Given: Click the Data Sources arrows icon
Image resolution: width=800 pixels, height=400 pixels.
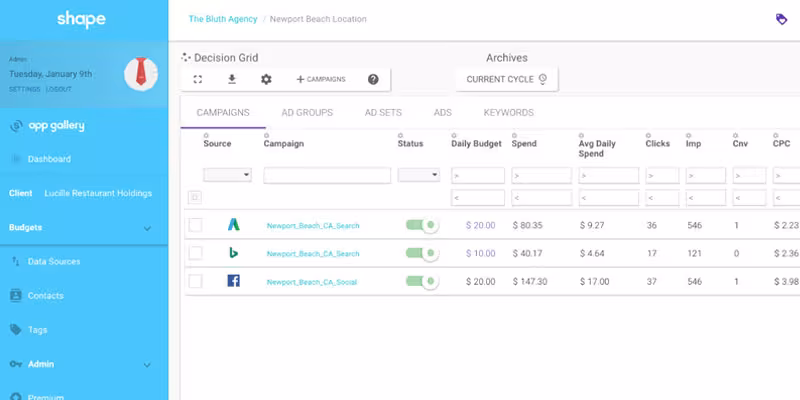Looking at the screenshot, I should pyautogui.click(x=16, y=261).
